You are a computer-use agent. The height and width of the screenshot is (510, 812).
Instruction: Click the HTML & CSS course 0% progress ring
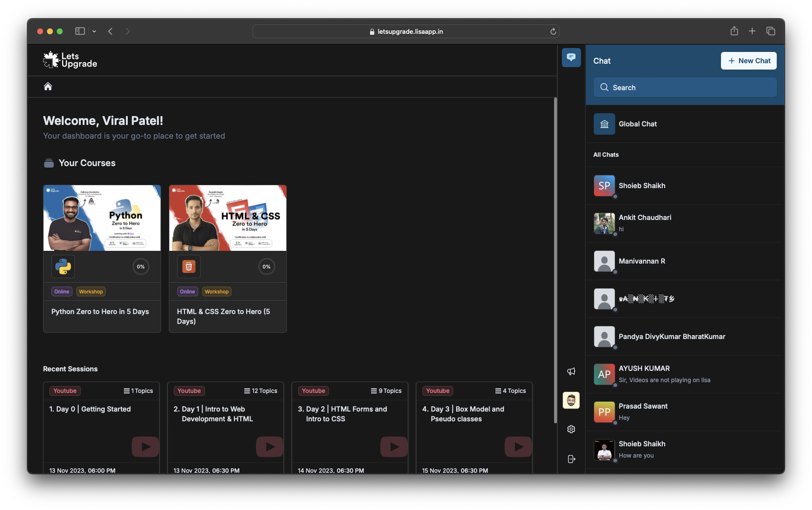[x=267, y=267]
